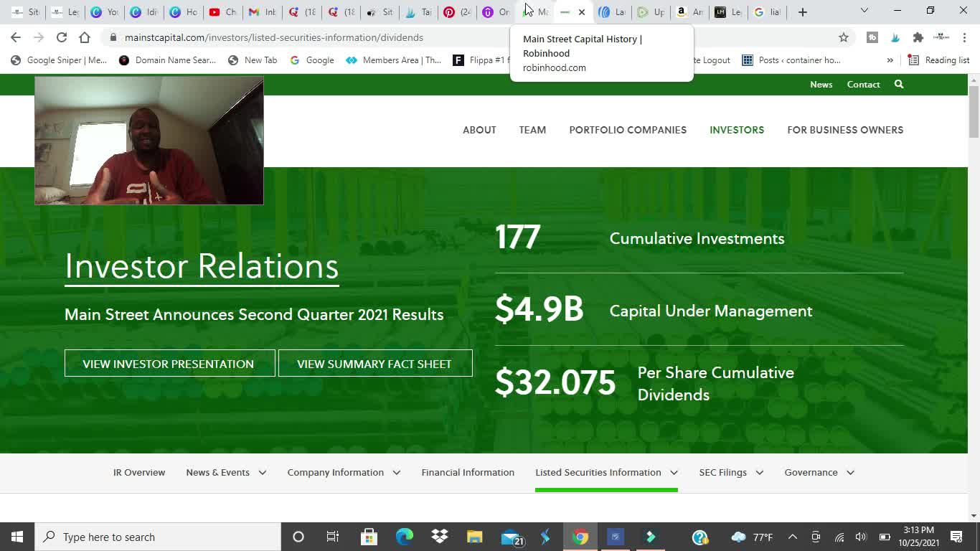This screenshot has width=980, height=551.
Task: Open the News link in top bar
Action: 821,84
